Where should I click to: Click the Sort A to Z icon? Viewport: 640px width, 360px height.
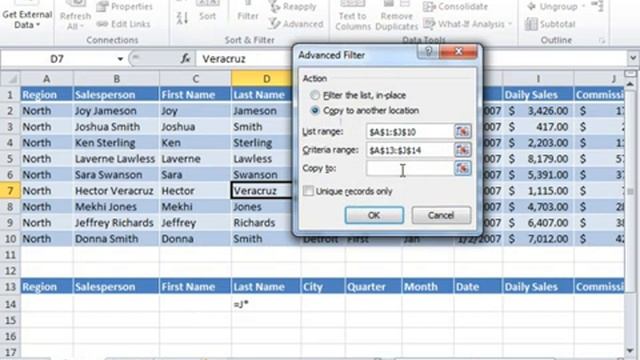point(182,18)
